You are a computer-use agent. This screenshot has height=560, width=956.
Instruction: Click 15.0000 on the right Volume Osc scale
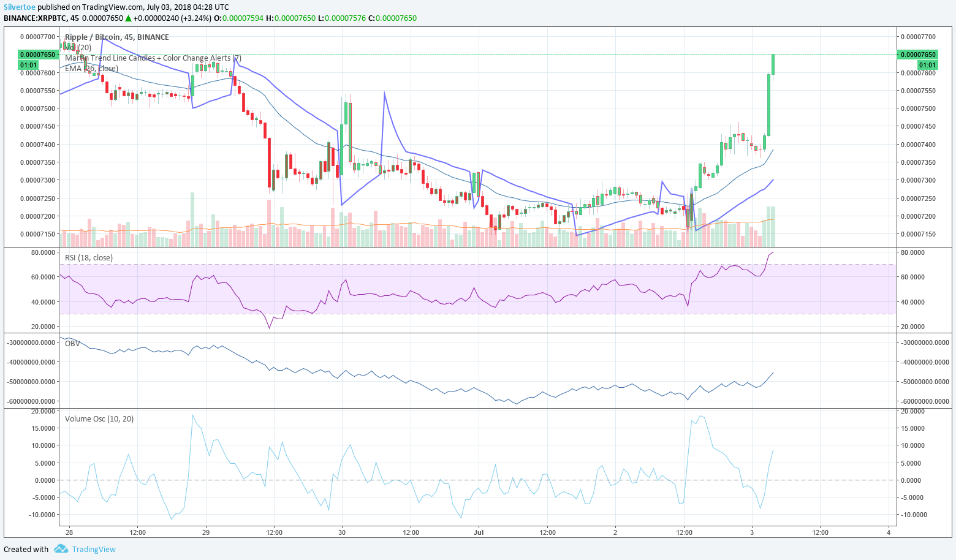(913, 429)
